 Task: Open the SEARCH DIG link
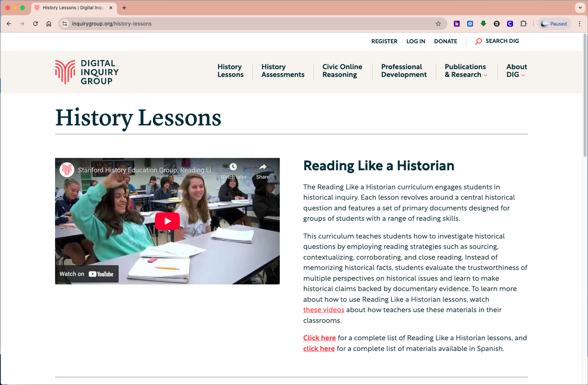pyautogui.click(x=502, y=41)
